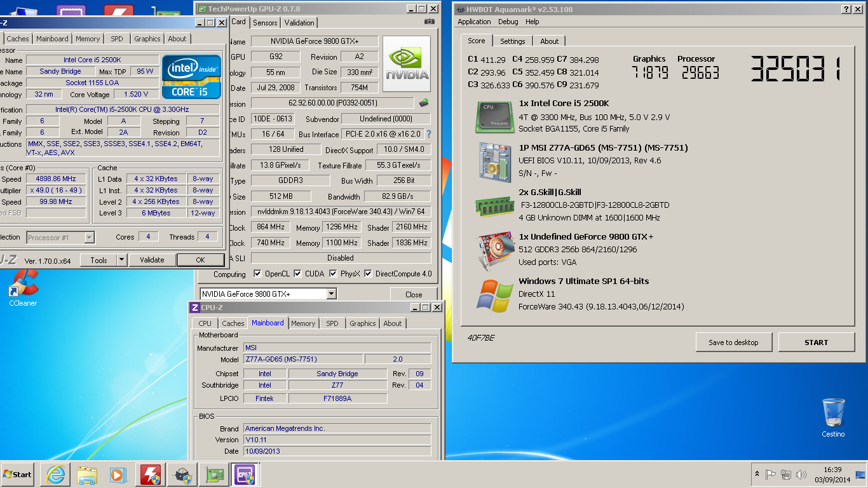868x488 pixels.
Task: Open the Debug menu in Aquamark
Action: (508, 22)
